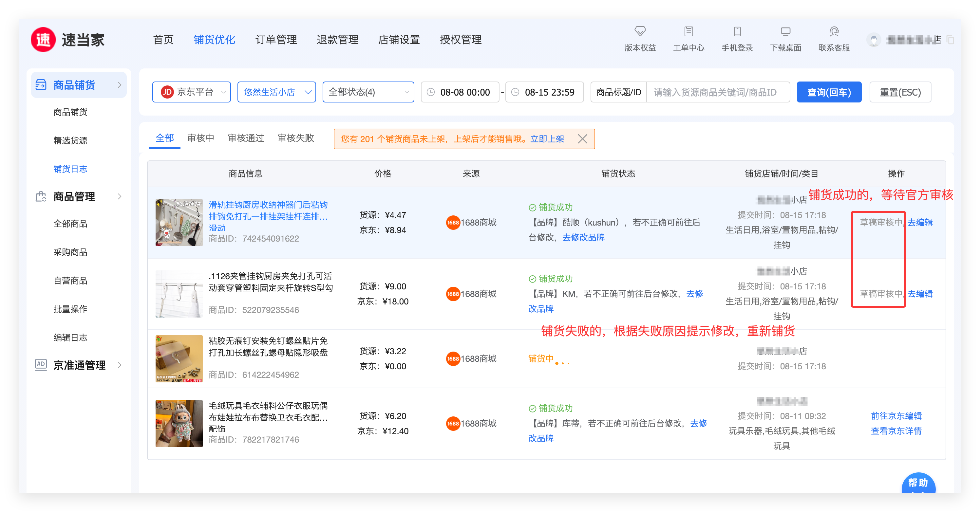
Task: Click the copy icon beside shop name
Action: (950, 40)
